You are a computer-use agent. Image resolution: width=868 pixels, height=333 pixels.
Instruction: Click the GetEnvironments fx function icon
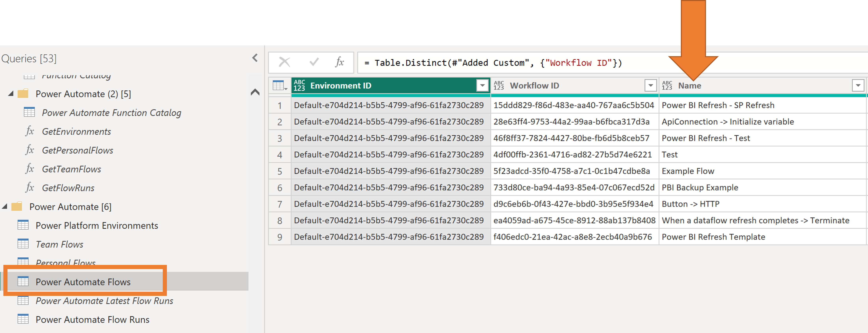coord(30,131)
